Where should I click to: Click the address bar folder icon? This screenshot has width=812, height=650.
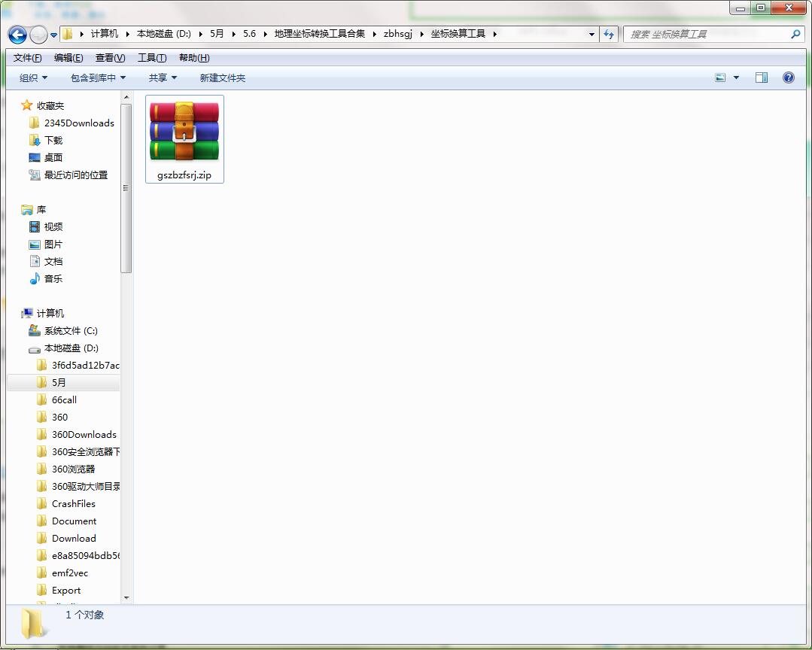[x=67, y=34]
